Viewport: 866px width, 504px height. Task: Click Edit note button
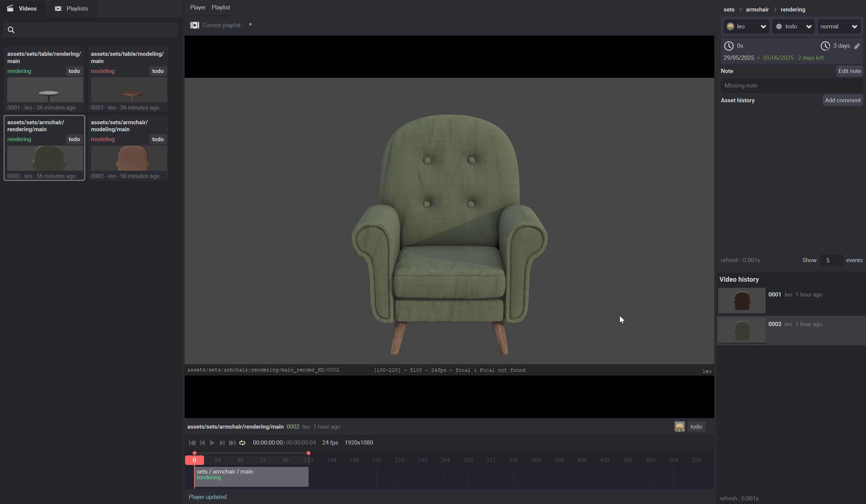849,71
